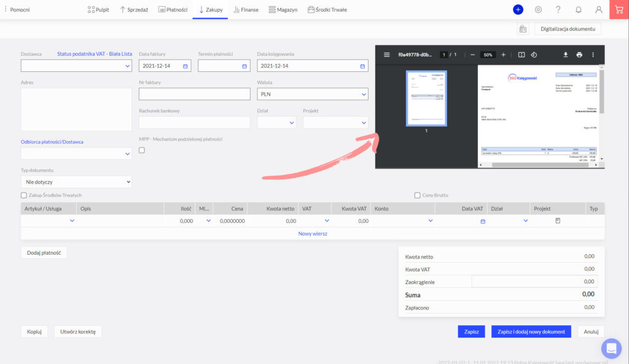Open Data VAT calendar icon in table row
629x364 pixels.
[x=483, y=222]
